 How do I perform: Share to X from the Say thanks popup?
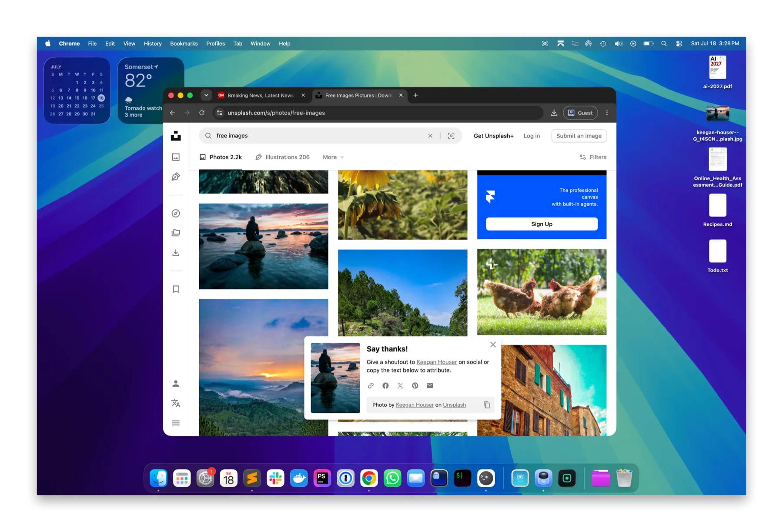pyautogui.click(x=400, y=385)
